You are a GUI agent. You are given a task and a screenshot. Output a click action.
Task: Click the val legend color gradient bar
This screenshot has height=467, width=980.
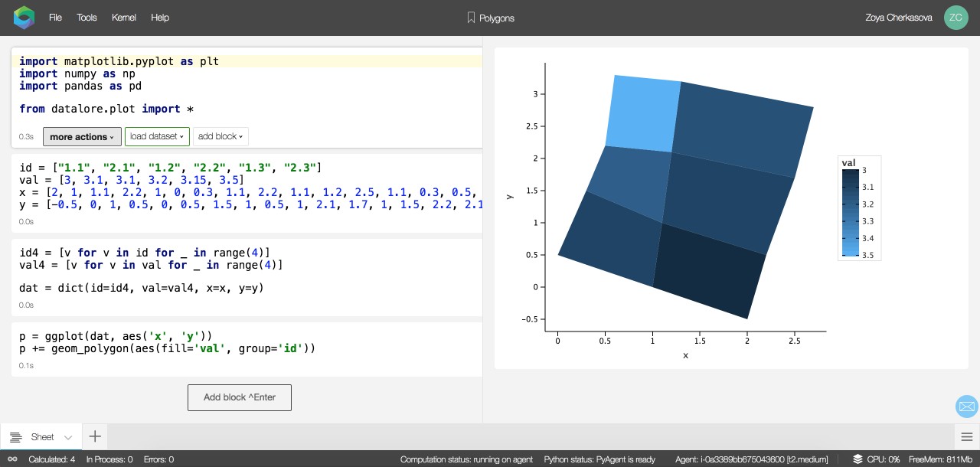[850, 213]
